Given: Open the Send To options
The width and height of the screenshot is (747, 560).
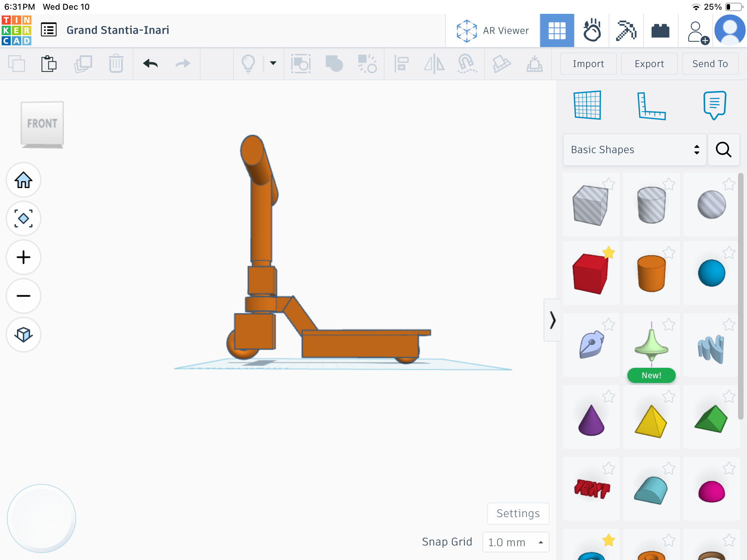Looking at the screenshot, I should (x=710, y=64).
